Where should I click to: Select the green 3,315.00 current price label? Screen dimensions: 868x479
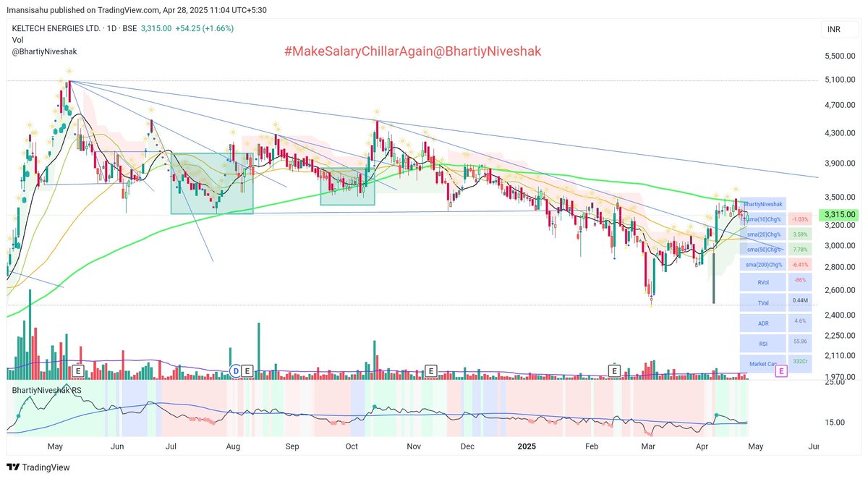[x=838, y=215]
